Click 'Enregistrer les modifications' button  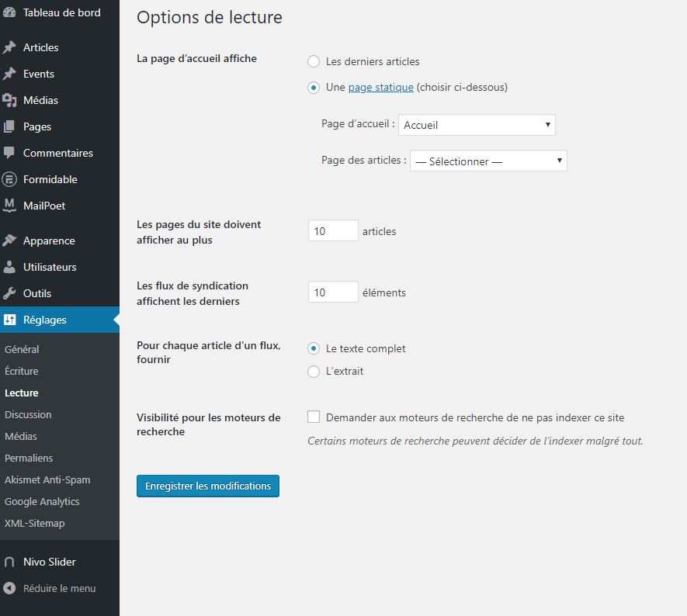pyautogui.click(x=208, y=486)
